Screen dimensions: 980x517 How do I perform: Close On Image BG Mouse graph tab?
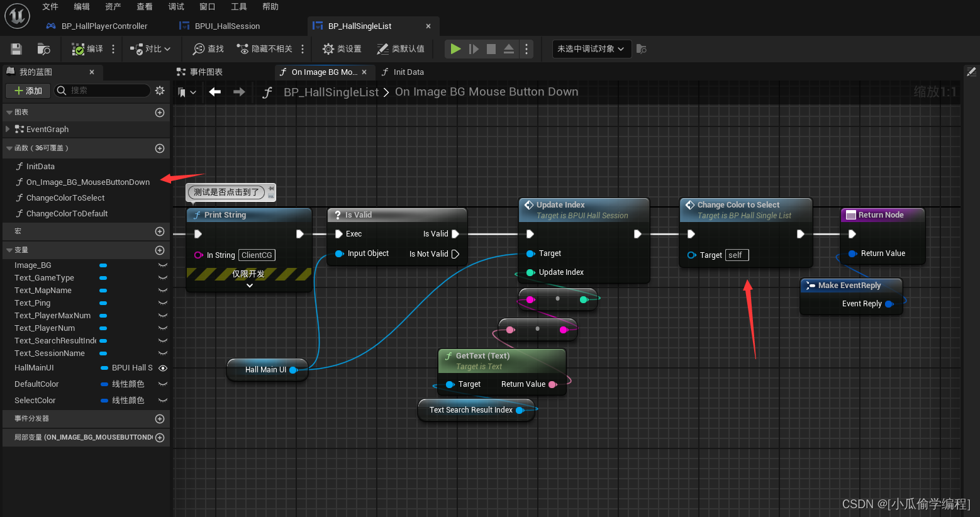[x=364, y=72]
